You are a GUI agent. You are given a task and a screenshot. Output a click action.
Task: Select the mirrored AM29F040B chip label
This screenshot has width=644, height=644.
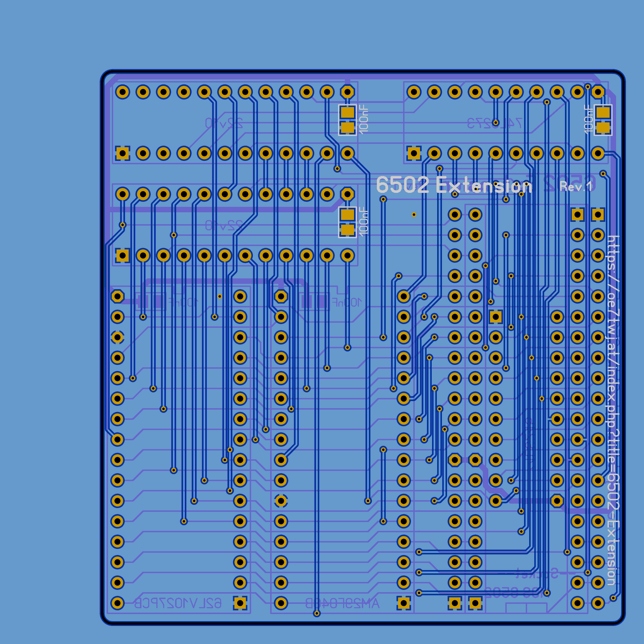[x=342, y=603]
